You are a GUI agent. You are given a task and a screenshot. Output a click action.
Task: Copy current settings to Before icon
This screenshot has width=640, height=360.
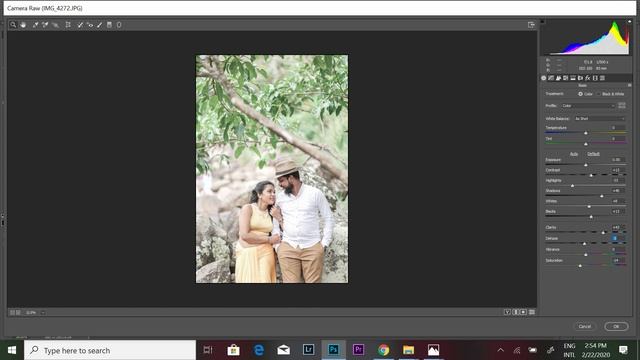tap(523, 312)
